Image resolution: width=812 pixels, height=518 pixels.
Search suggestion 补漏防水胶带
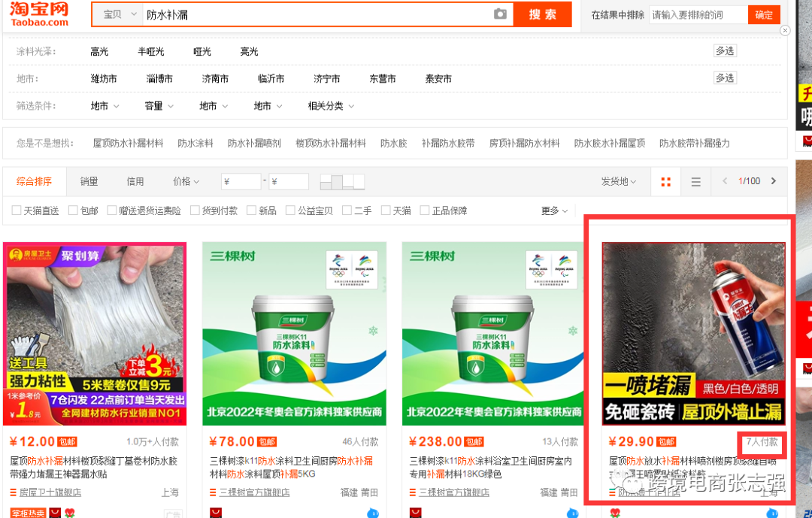(448, 144)
